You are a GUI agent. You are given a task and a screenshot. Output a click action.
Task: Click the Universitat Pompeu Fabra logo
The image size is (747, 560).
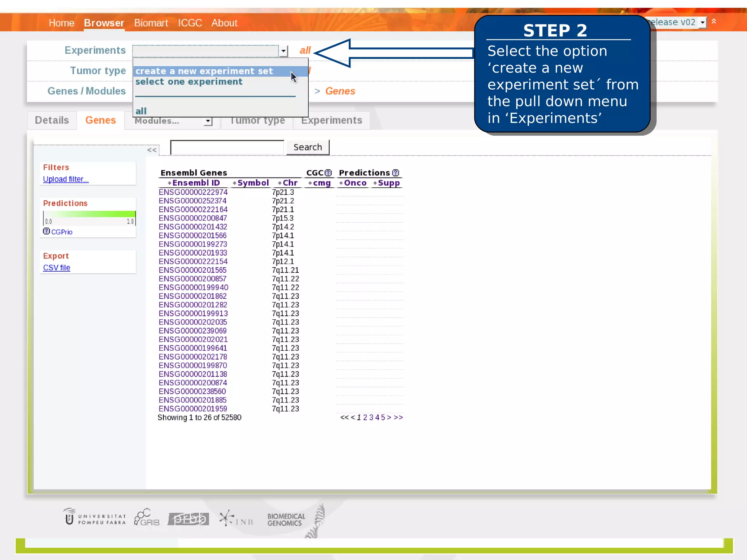(94, 517)
